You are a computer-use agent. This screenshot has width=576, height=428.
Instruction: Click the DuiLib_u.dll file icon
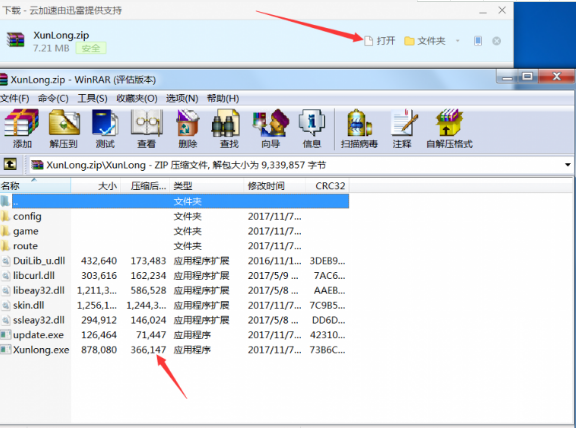[6, 261]
